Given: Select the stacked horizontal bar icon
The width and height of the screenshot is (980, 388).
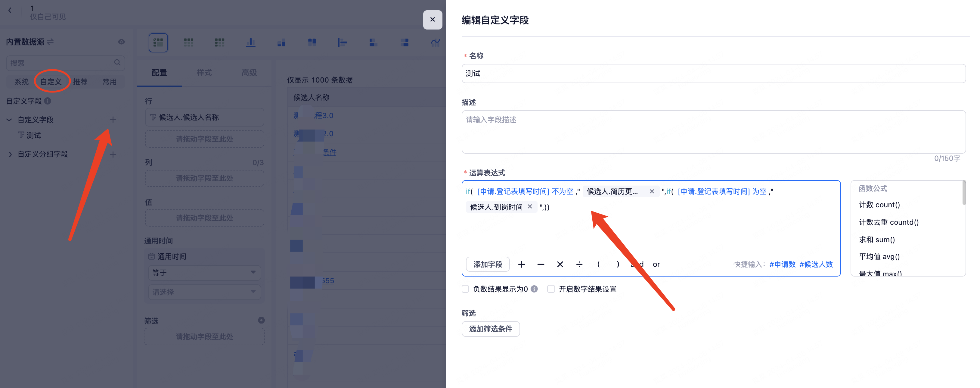Looking at the screenshot, I should (373, 43).
